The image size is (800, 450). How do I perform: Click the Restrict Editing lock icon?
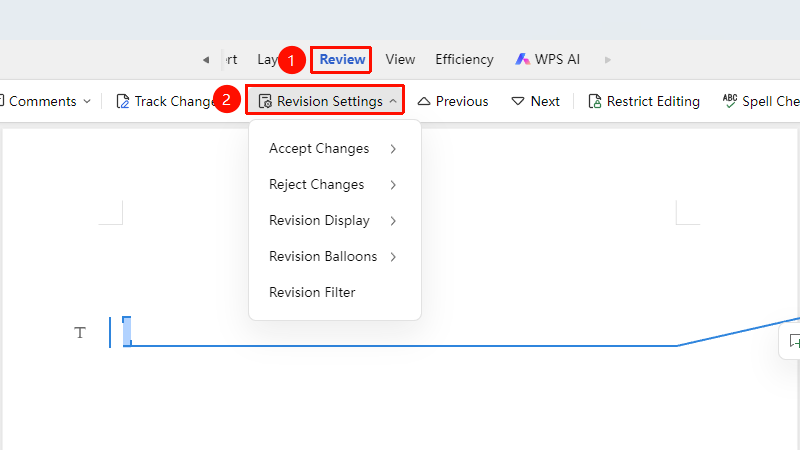click(594, 101)
